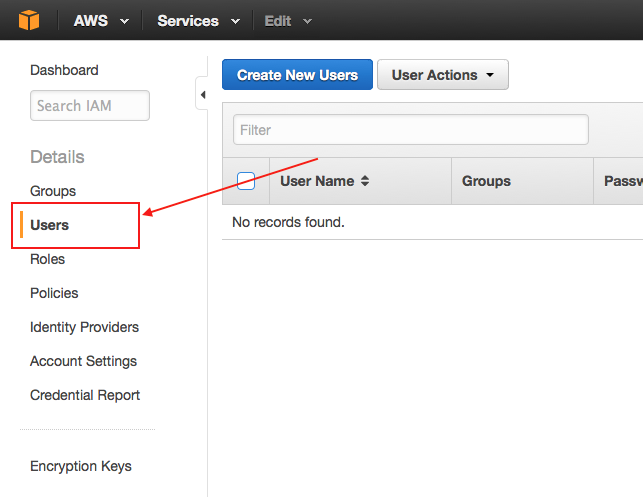Open the Dashboard link in the sidebar
This screenshot has width=643, height=497.
point(64,70)
